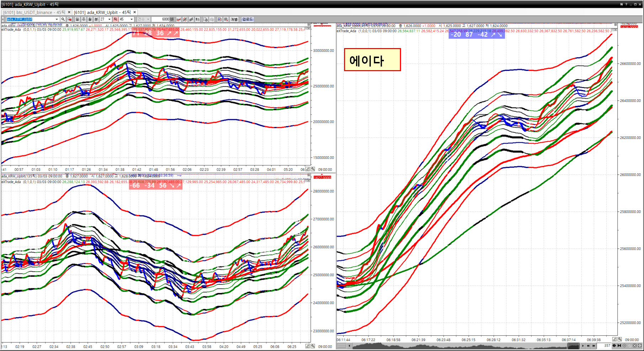Switch to the btc_USDT_binance tab
The width and height of the screenshot is (644, 351).
(x=34, y=12)
